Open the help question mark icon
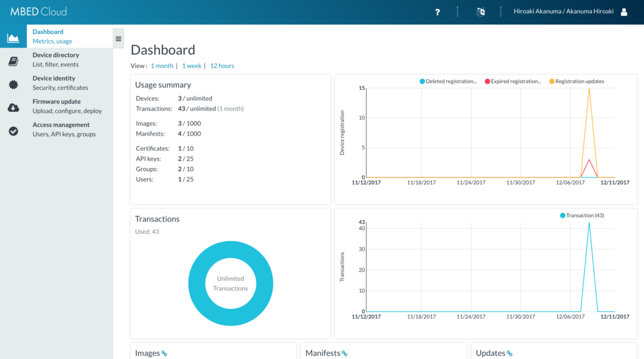Viewport: 644px width, 359px height. [x=438, y=12]
